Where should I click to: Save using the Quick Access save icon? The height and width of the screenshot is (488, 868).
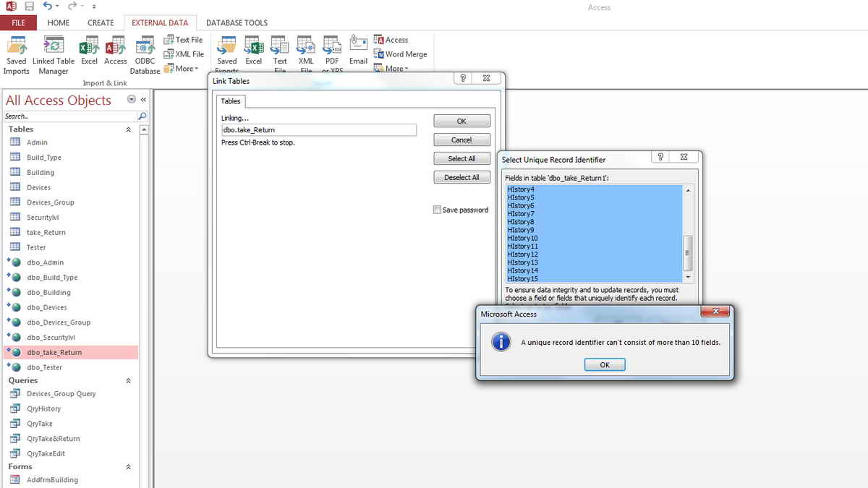29,7
